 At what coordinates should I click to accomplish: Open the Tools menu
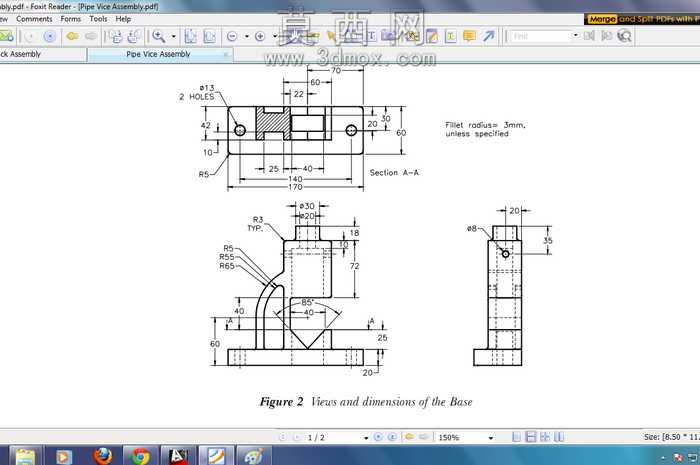pyautogui.click(x=98, y=19)
